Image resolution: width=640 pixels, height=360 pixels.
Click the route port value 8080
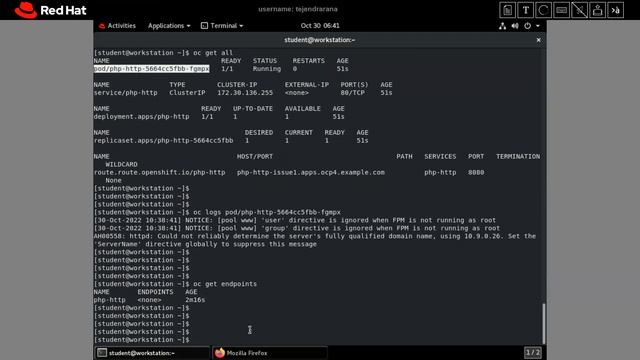[x=476, y=172]
